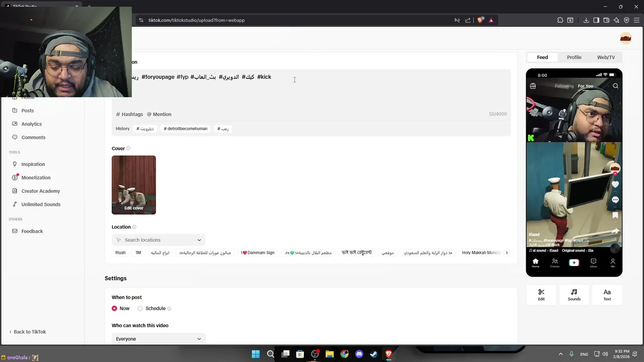Click the share page icon in address bar
Image resolution: width=644 pixels, height=362 pixels.
tap(468, 20)
